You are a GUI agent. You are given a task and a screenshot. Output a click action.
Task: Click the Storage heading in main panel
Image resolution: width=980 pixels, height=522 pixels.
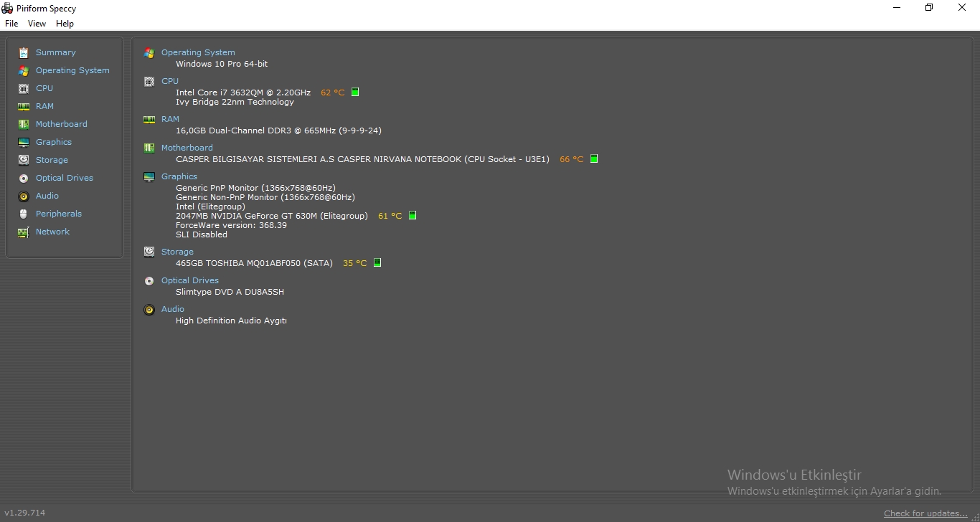(x=177, y=252)
